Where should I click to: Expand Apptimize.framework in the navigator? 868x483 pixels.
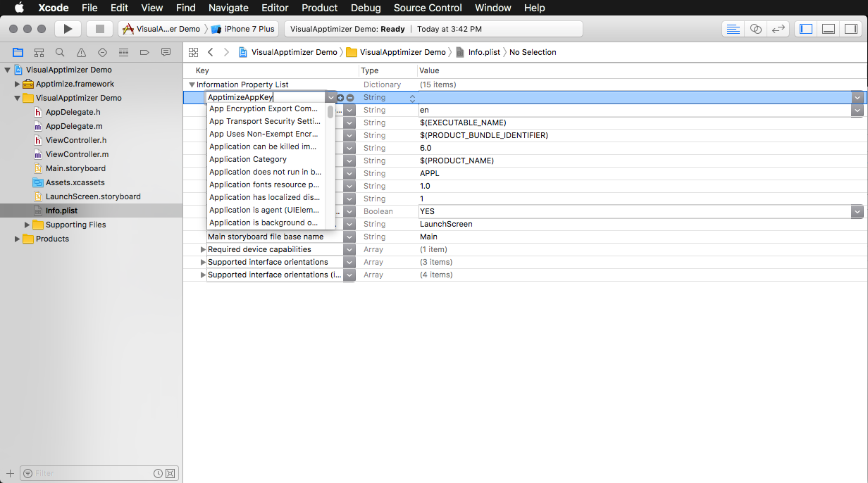(x=18, y=84)
